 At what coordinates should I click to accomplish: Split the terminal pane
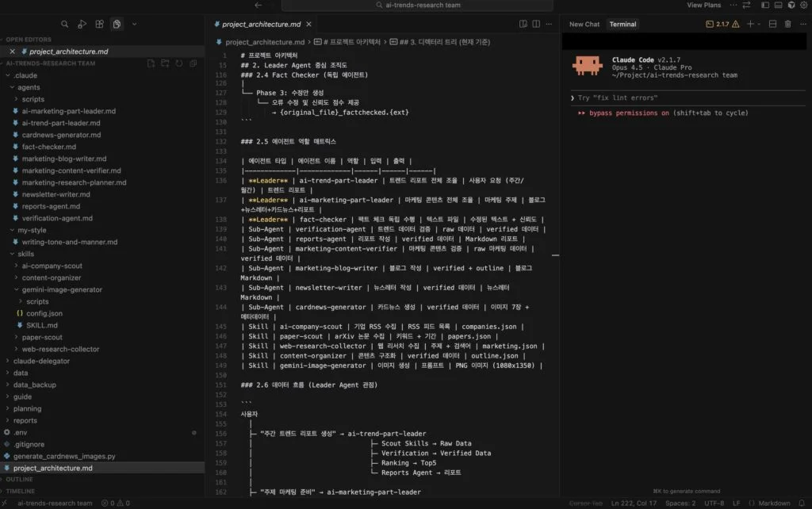pyautogui.click(x=772, y=24)
